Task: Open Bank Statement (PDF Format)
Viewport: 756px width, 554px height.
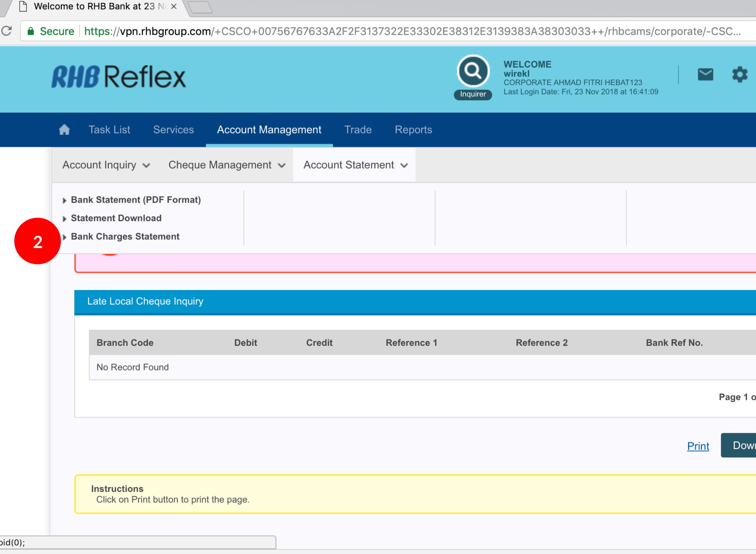Action: (136, 200)
